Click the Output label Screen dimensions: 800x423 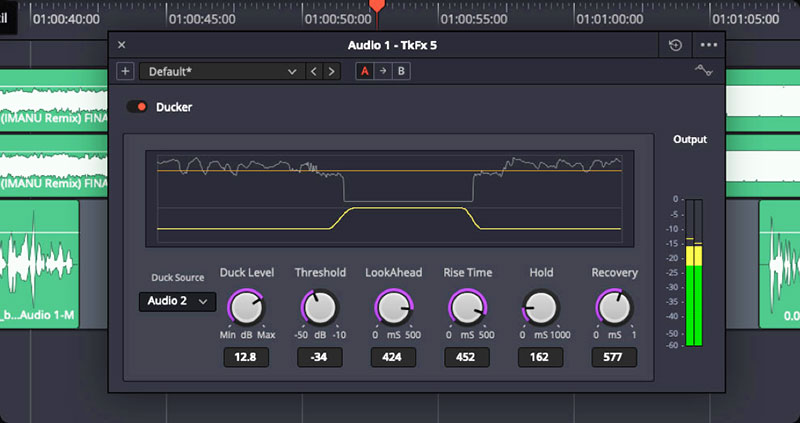pos(690,139)
